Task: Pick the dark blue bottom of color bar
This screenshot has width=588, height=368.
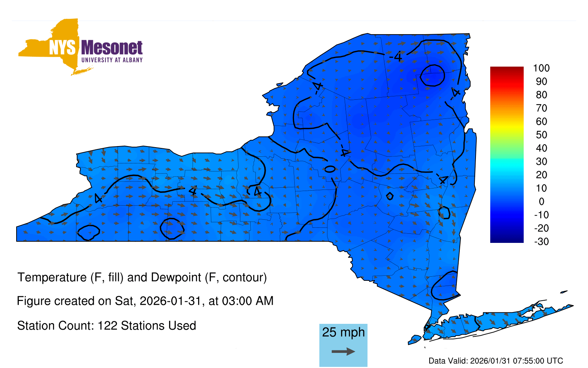Action: pyautogui.click(x=506, y=239)
